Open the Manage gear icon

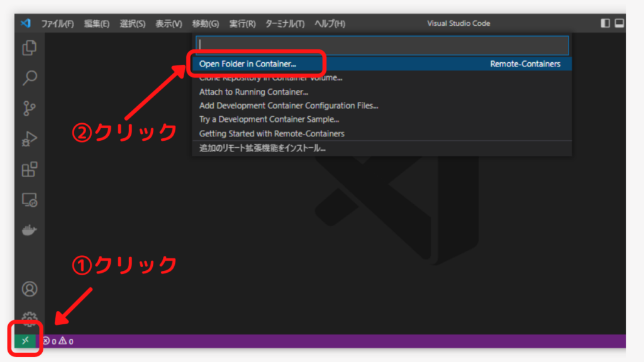[x=29, y=319]
